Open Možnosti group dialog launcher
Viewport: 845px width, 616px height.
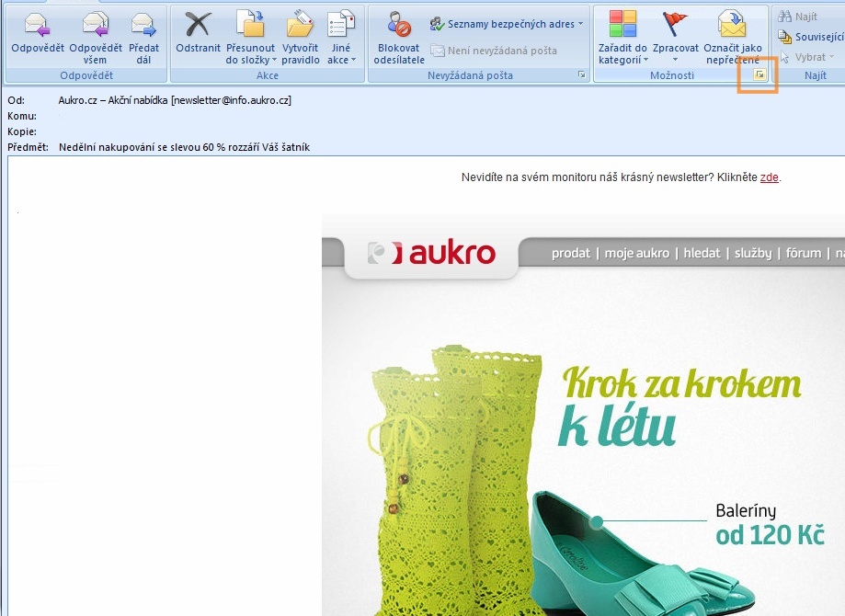[x=759, y=75]
